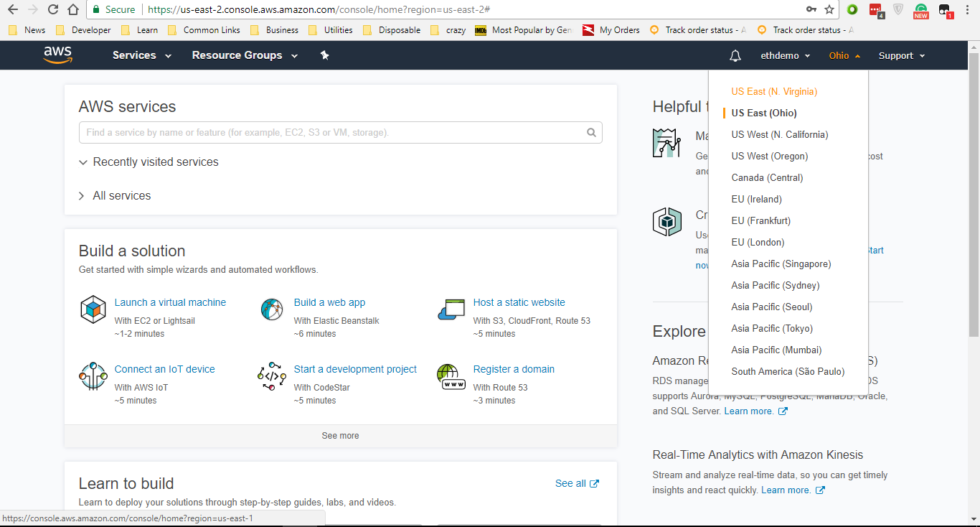Click the red extension icon with badge 4
Screen dimensions: 980x527
[x=876, y=11]
